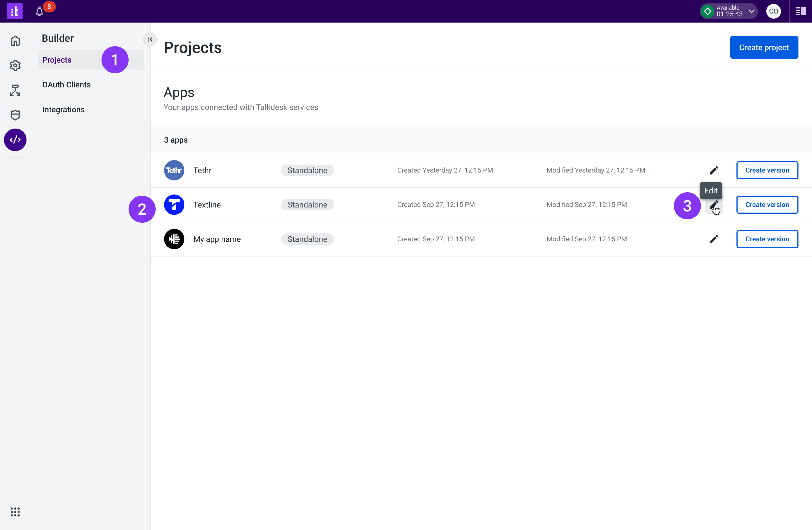Open OAuth Clients menu item
This screenshot has height=530, width=812.
point(66,85)
